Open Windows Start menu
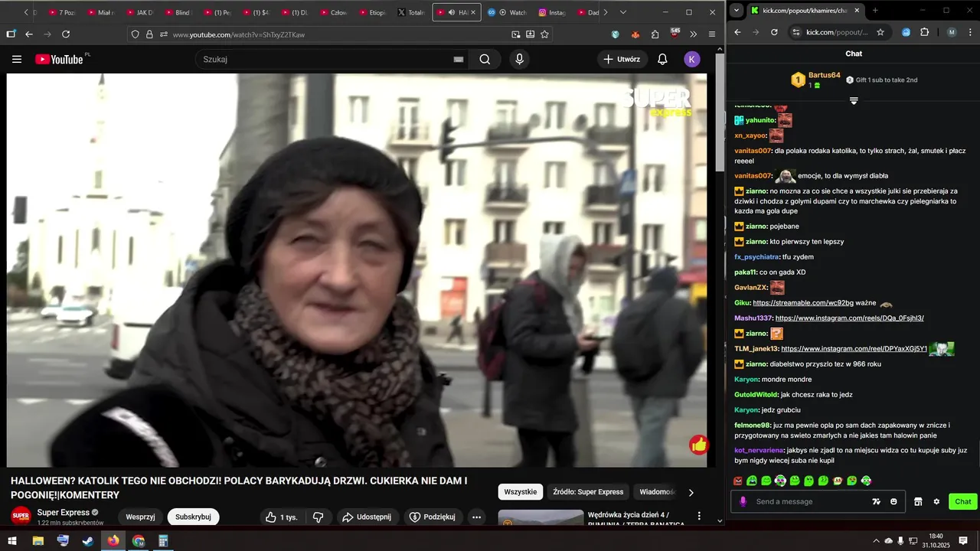This screenshot has width=980, height=551. point(12,540)
